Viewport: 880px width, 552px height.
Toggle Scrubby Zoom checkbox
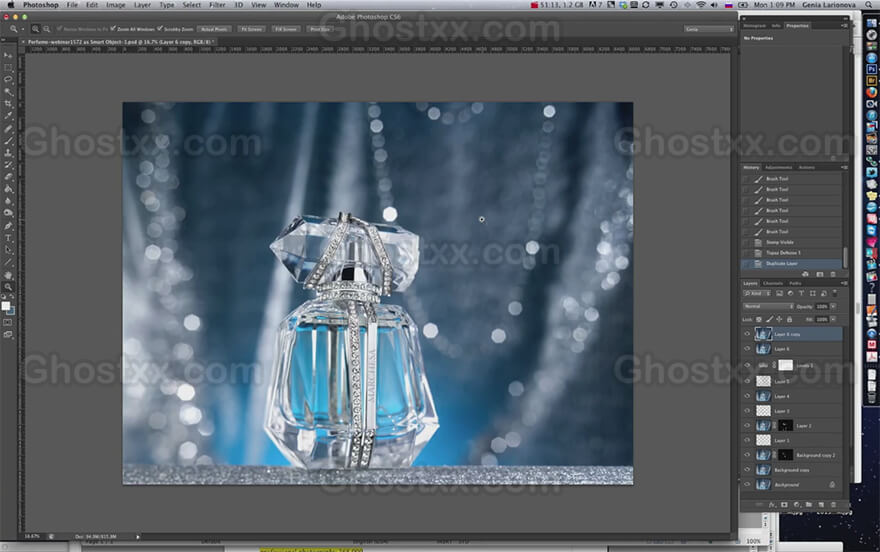[160, 29]
